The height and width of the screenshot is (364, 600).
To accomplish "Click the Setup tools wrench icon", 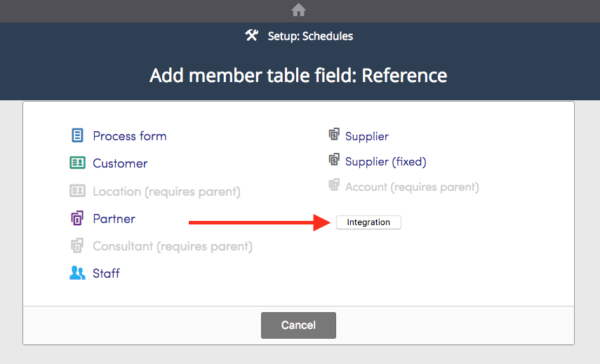I will tap(251, 36).
